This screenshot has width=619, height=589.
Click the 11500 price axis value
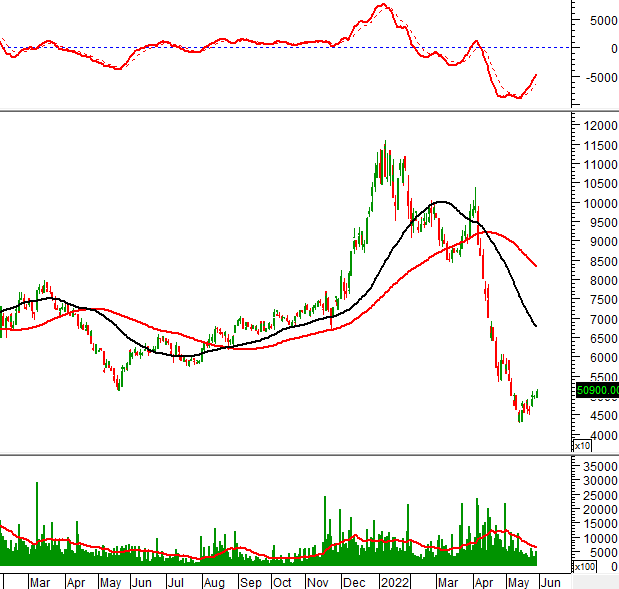599,145
